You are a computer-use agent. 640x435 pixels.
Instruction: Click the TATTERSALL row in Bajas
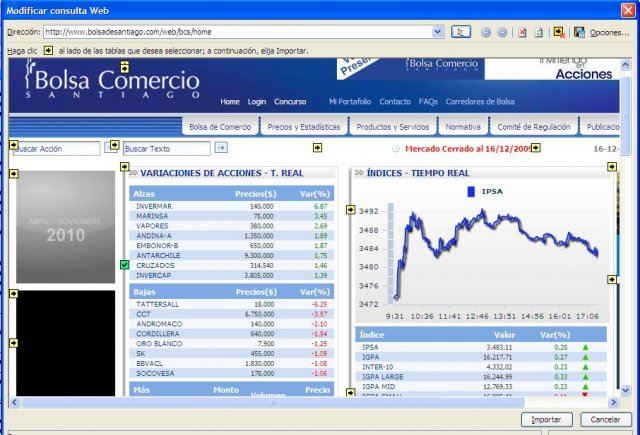[x=231, y=304]
